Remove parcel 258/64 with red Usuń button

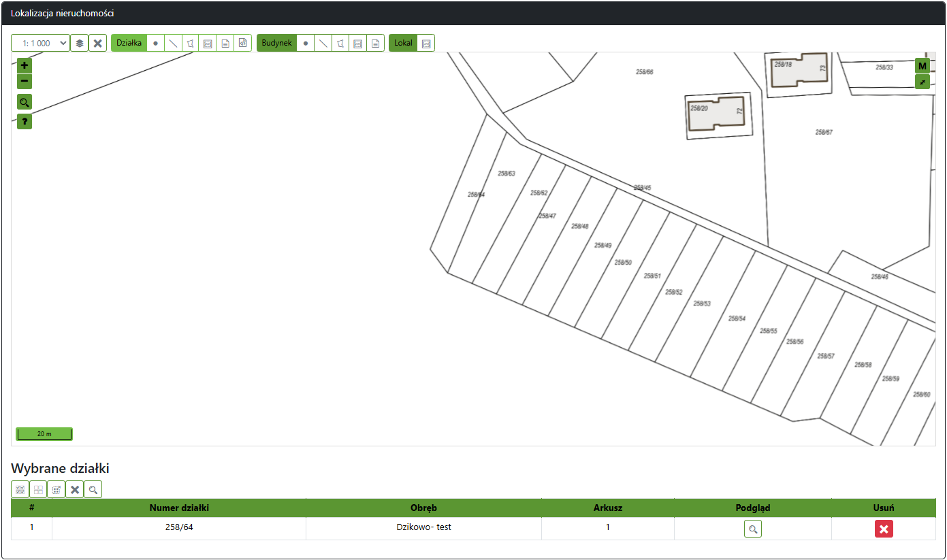[x=884, y=529]
